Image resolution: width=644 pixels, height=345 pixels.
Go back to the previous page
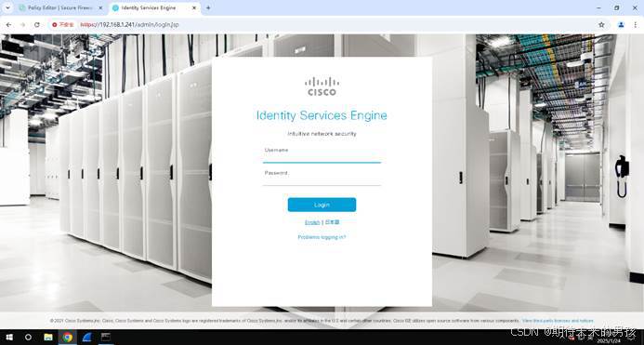coord(8,25)
